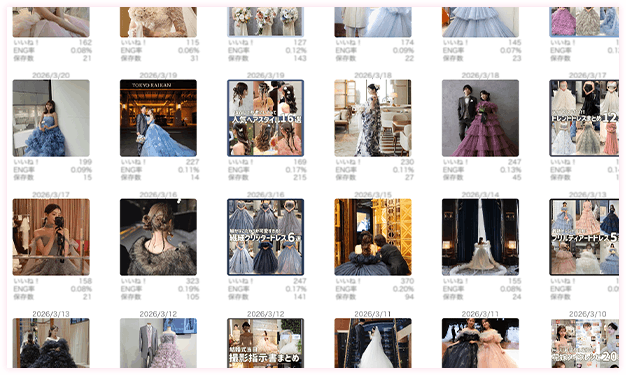Click the saves count 94
The image size is (626, 375).
click(409, 297)
